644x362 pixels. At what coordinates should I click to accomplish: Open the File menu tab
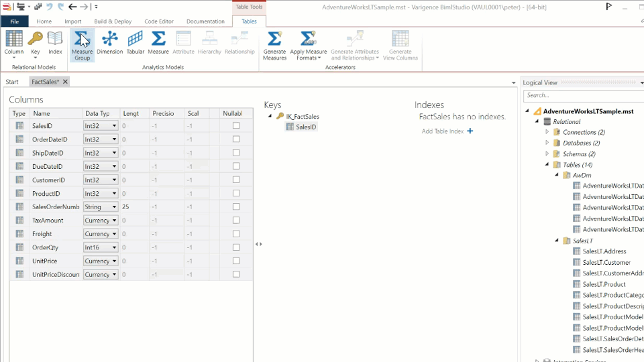tap(14, 21)
